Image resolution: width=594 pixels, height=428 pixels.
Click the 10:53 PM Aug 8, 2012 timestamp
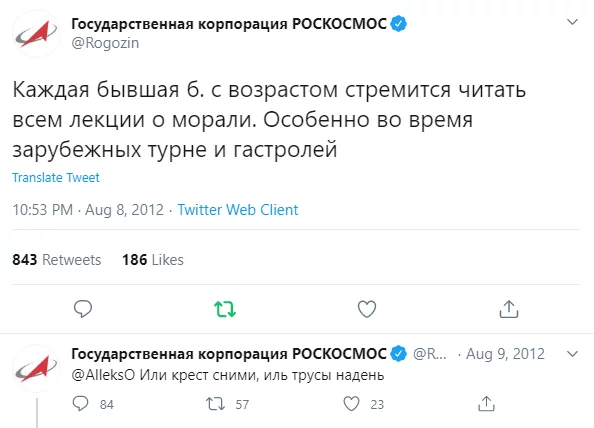click(88, 210)
